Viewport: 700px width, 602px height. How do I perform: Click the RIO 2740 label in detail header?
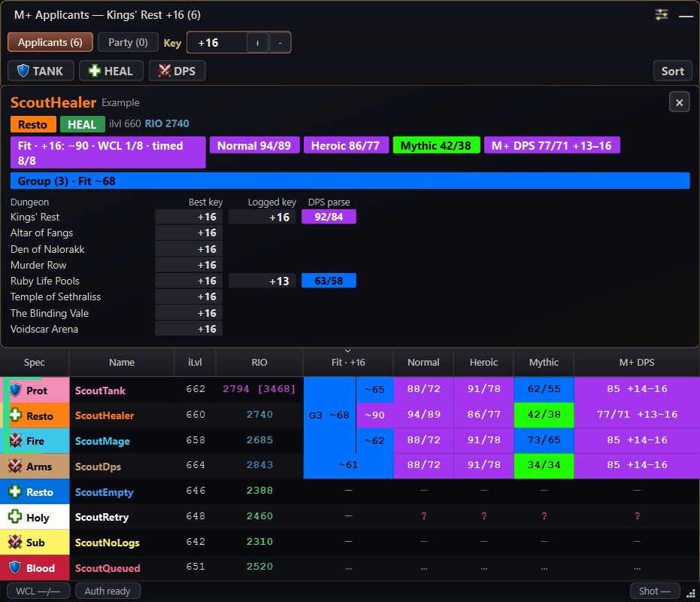pyautogui.click(x=167, y=124)
